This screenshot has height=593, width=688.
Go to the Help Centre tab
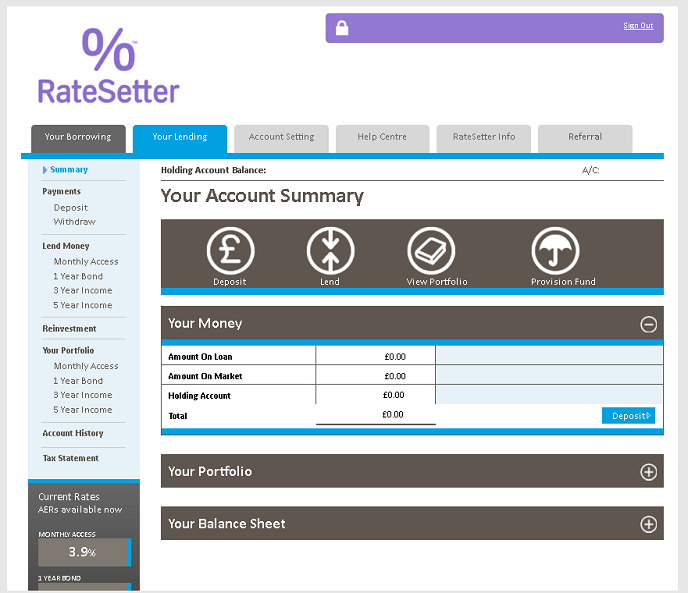tap(382, 139)
